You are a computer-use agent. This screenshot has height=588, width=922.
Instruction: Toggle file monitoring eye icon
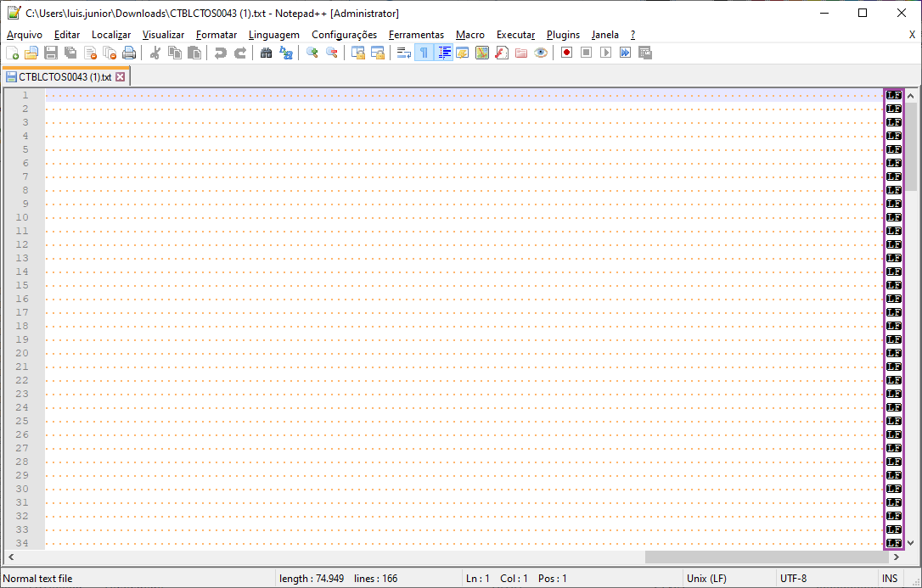pos(541,53)
